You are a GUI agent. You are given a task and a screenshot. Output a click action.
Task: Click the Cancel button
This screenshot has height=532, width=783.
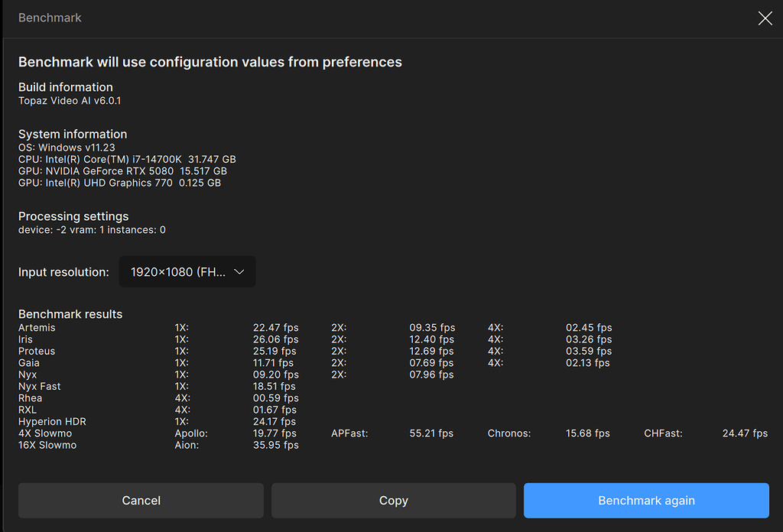[x=141, y=500]
